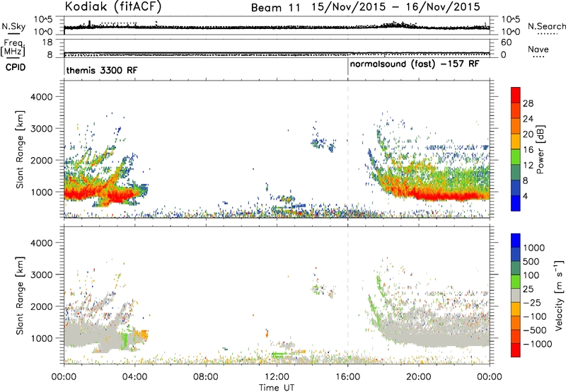
Task: Click the 'Time UT' axis label
Action: click(x=277, y=388)
